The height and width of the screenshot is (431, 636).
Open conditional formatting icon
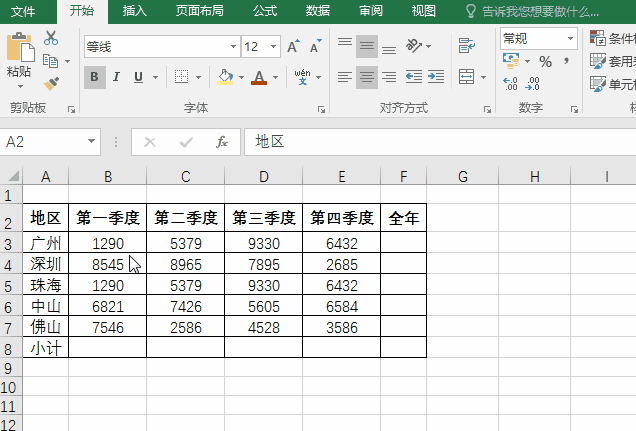point(598,38)
